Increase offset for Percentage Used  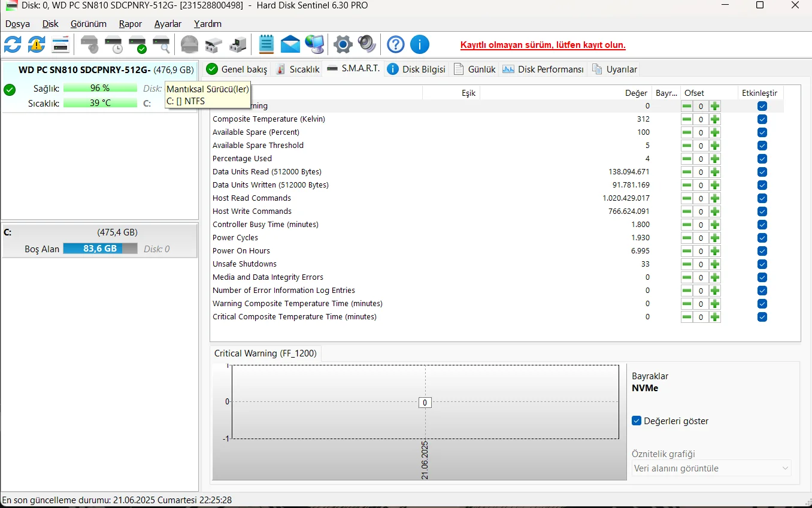[715, 159]
